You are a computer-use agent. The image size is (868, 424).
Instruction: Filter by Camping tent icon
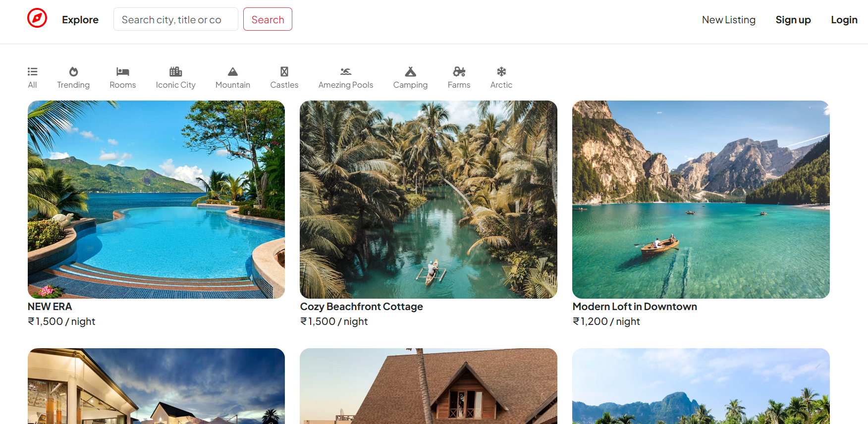[x=411, y=71]
